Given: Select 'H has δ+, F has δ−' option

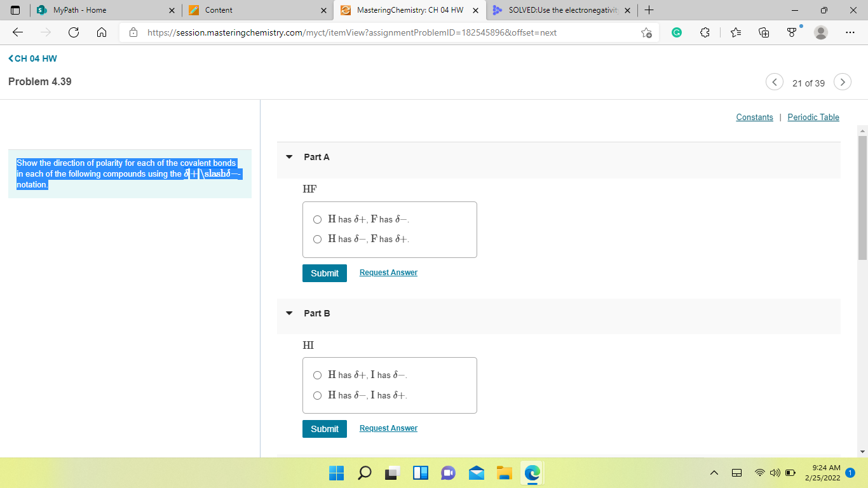Looking at the screenshot, I should click(317, 219).
